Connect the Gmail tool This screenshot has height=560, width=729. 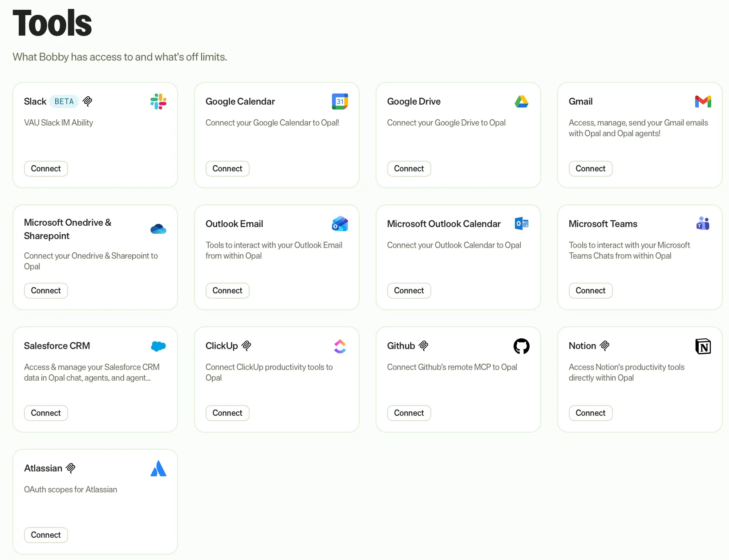[x=591, y=169]
